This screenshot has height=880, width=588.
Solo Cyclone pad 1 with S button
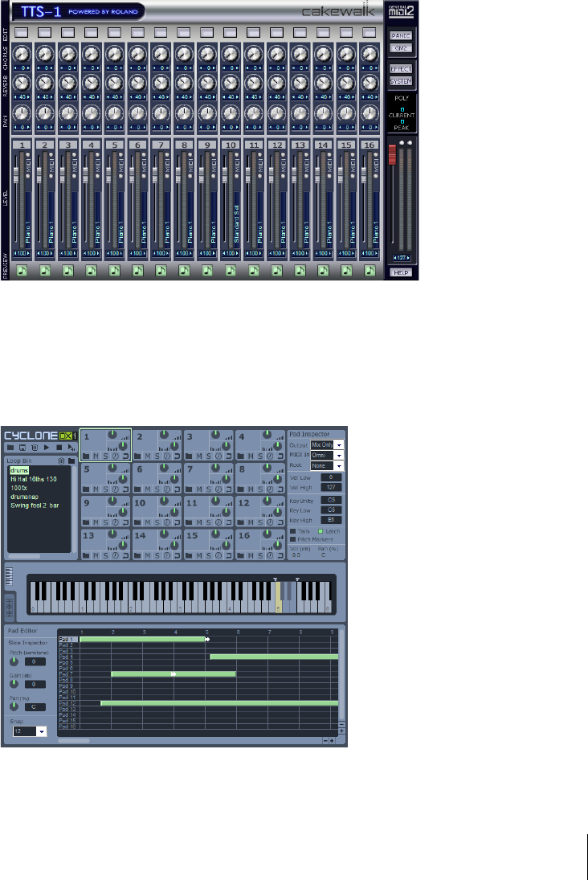point(105,456)
